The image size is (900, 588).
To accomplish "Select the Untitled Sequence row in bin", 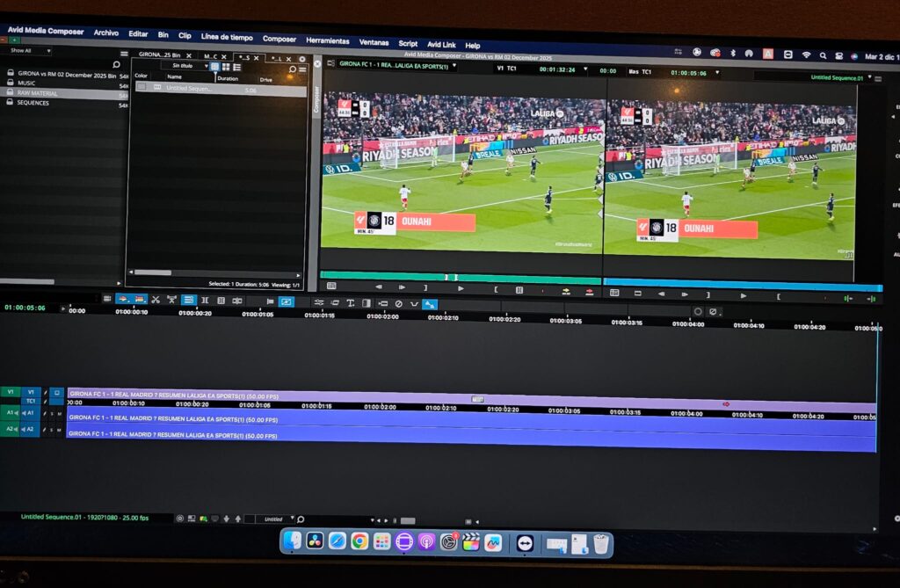I will [189, 89].
